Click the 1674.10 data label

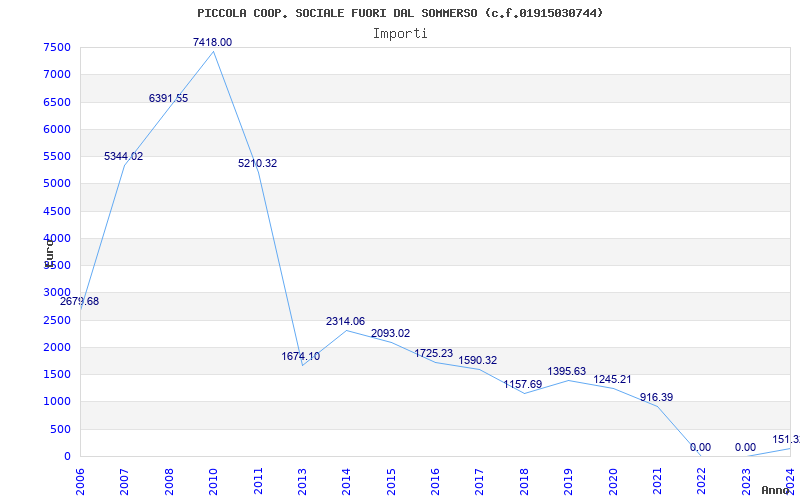[x=301, y=357]
